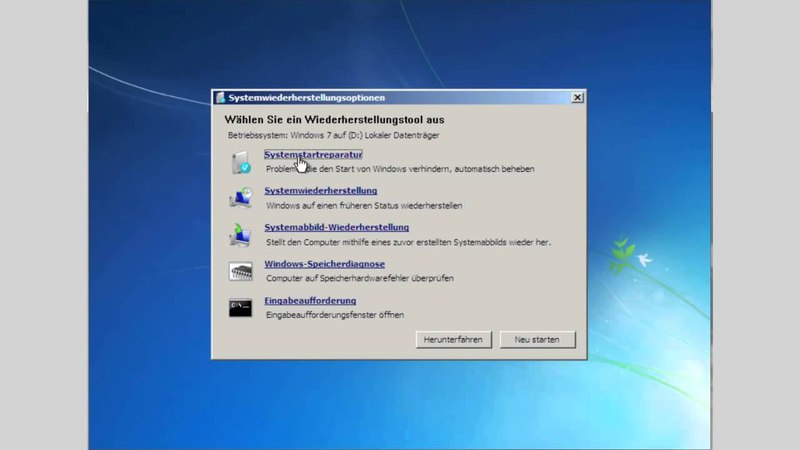Click the Neu starten button

tap(537, 340)
